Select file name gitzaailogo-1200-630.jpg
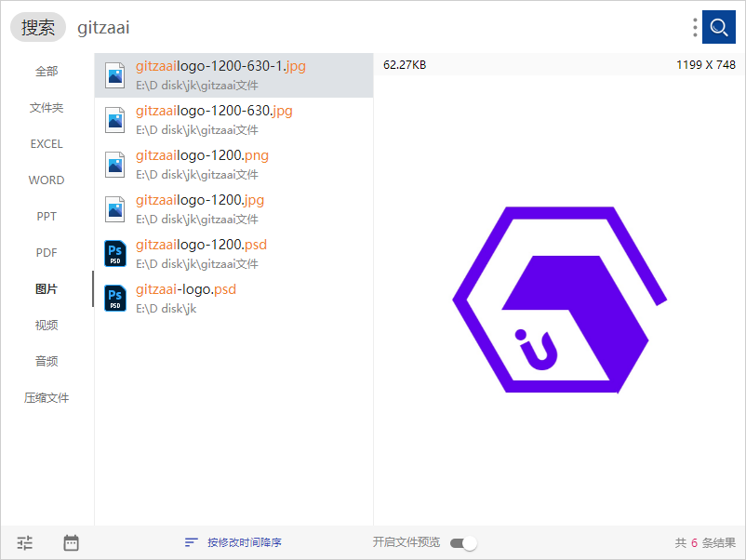This screenshot has height=560, width=746. click(214, 111)
